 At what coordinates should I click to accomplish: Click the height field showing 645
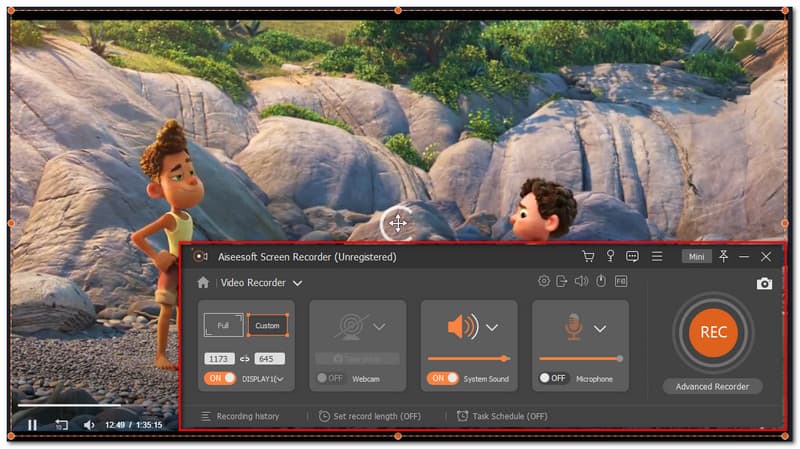(x=269, y=359)
